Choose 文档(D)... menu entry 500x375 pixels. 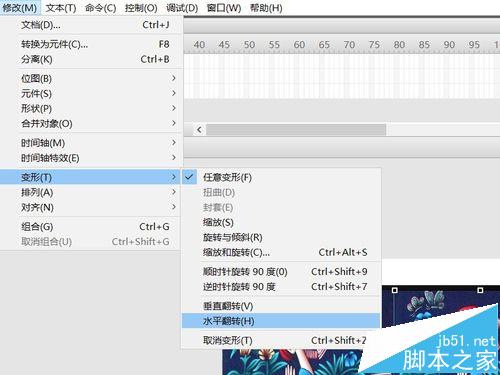pyautogui.click(x=91, y=25)
